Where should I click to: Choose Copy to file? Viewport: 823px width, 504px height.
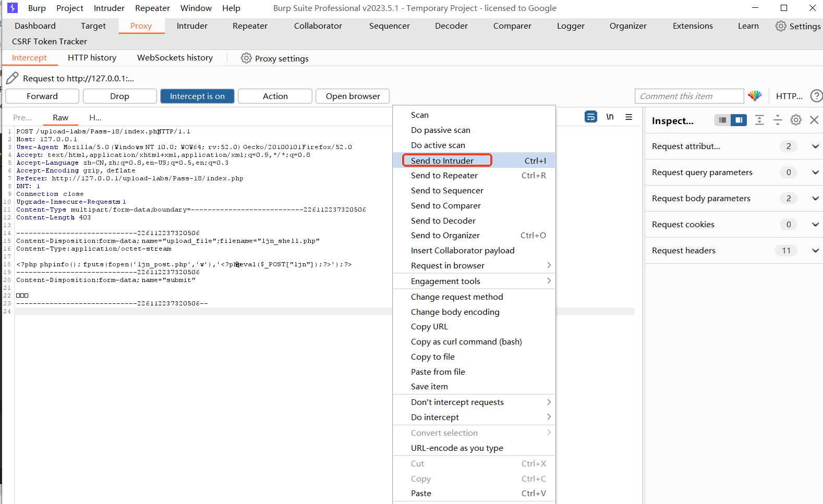pyautogui.click(x=474, y=357)
